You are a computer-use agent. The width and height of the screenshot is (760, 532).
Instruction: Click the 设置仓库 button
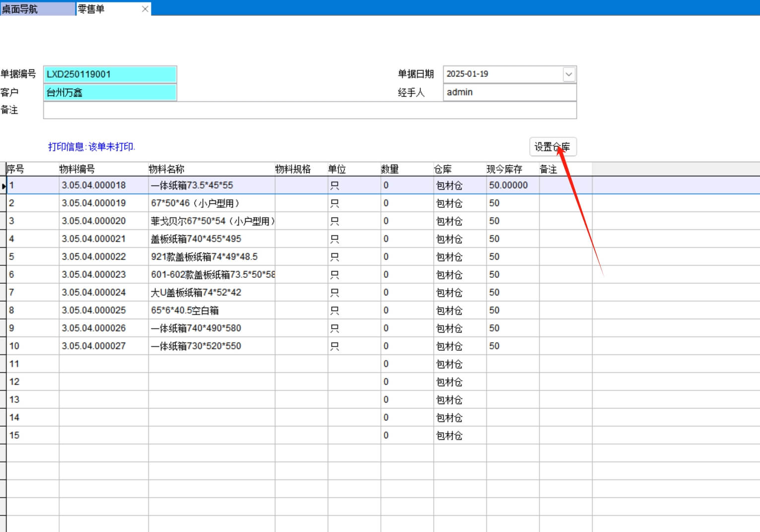[553, 147]
